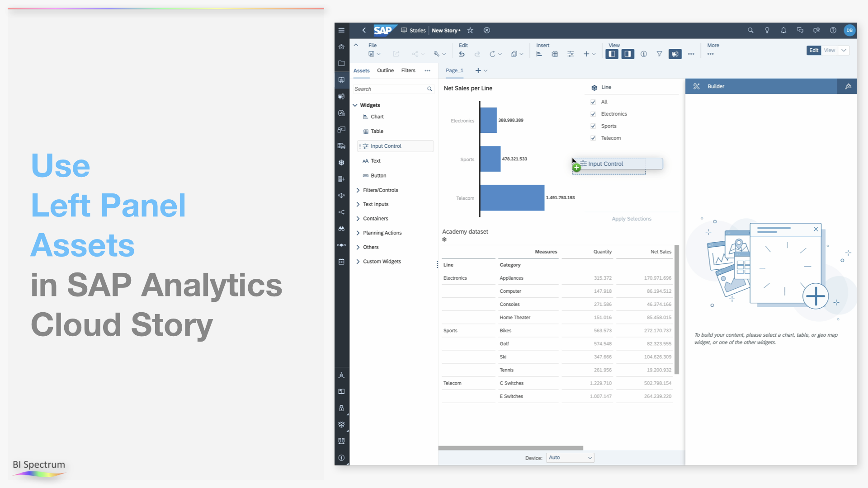Viewport: 868px width, 488px height.
Task: Click Apply Selections link
Action: tap(632, 219)
